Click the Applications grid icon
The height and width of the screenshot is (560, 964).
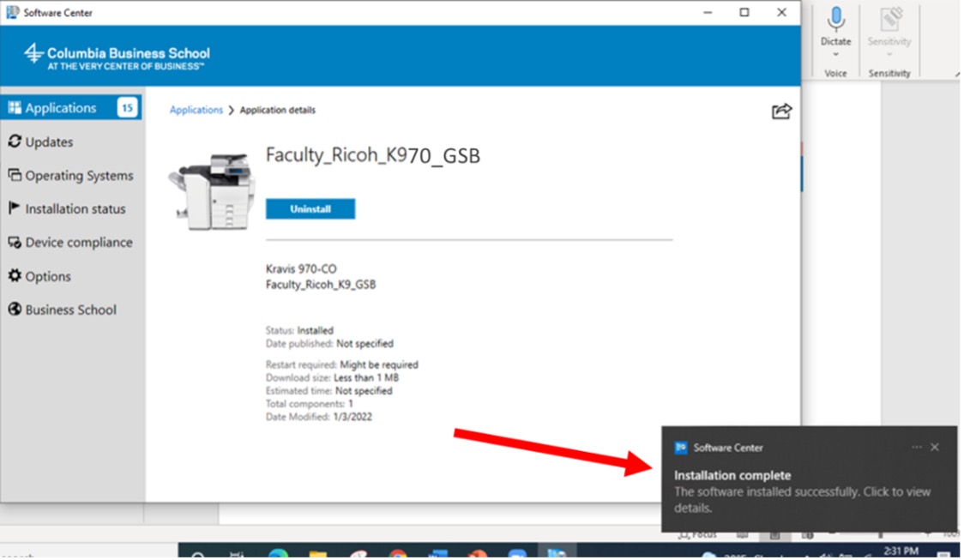tap(14, 107)
